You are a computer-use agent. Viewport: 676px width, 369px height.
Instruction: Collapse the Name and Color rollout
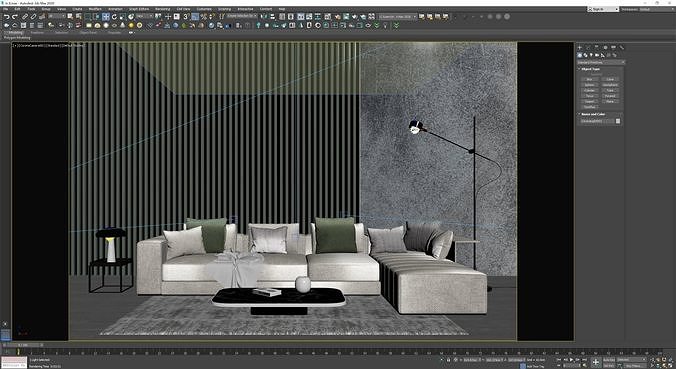coord(594,114)
